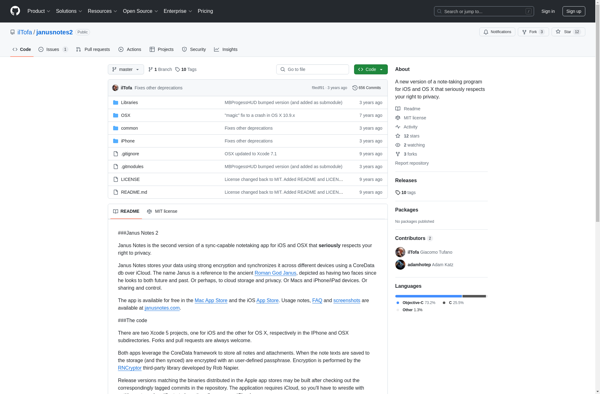Viewport: 600px width, 394px height.
Task: Click the Roman God Janus link
Action: (276, 273)
